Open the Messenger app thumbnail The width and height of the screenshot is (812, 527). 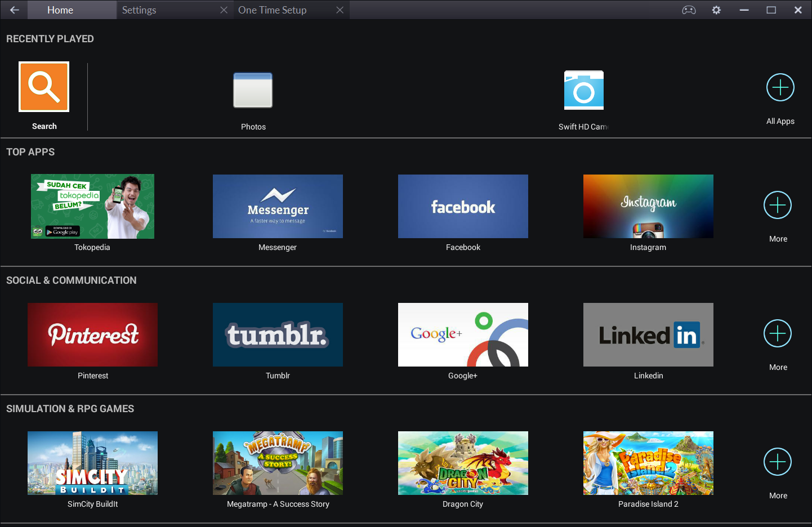tap(278, 206)
